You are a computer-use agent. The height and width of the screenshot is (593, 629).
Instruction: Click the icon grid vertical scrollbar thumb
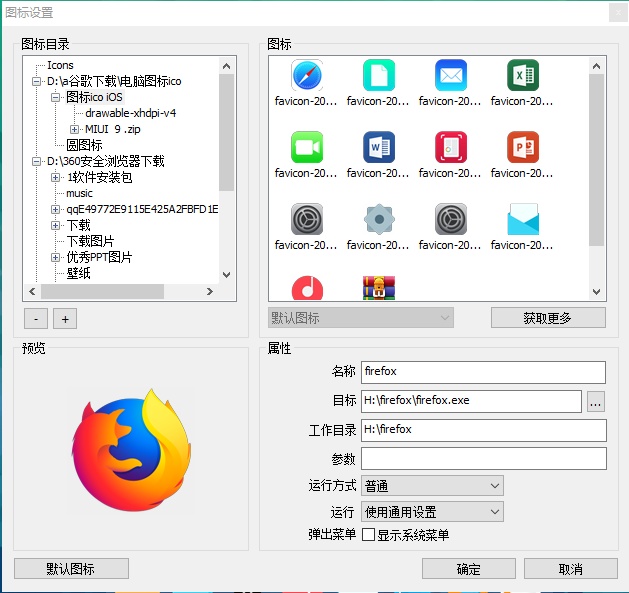click(x=597, y=160)
